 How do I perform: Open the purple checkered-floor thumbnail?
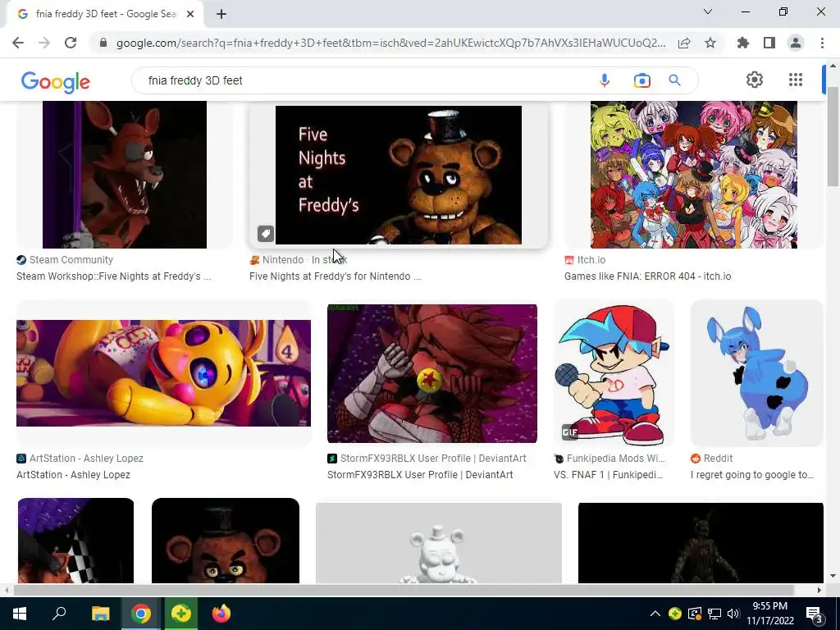click(75, 540)
